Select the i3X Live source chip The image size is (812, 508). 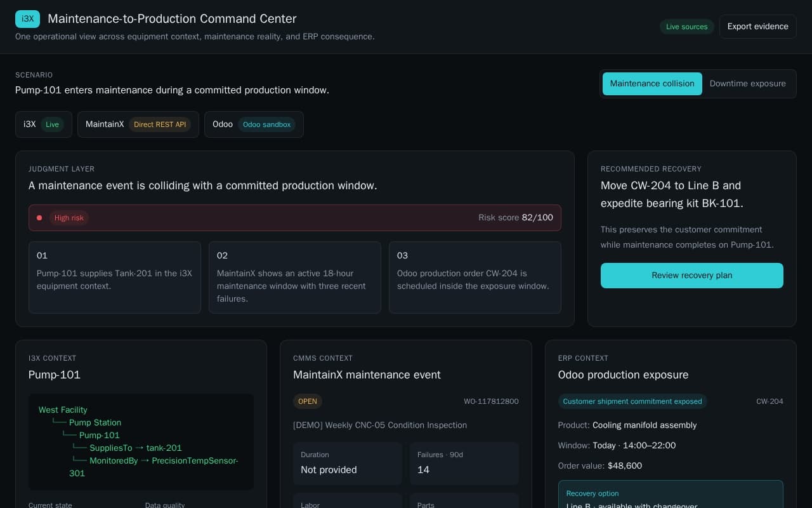(x=44, y=124)
